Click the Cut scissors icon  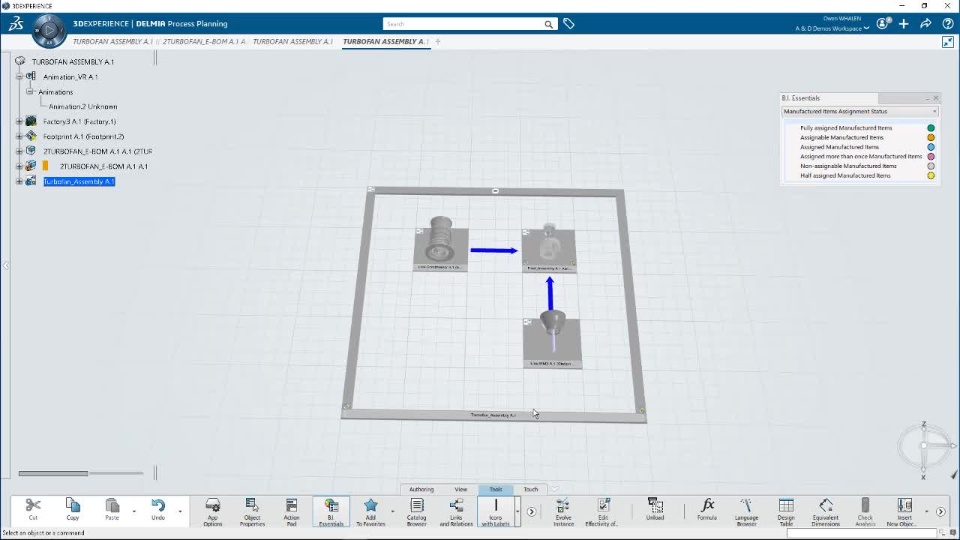[33, 506]
